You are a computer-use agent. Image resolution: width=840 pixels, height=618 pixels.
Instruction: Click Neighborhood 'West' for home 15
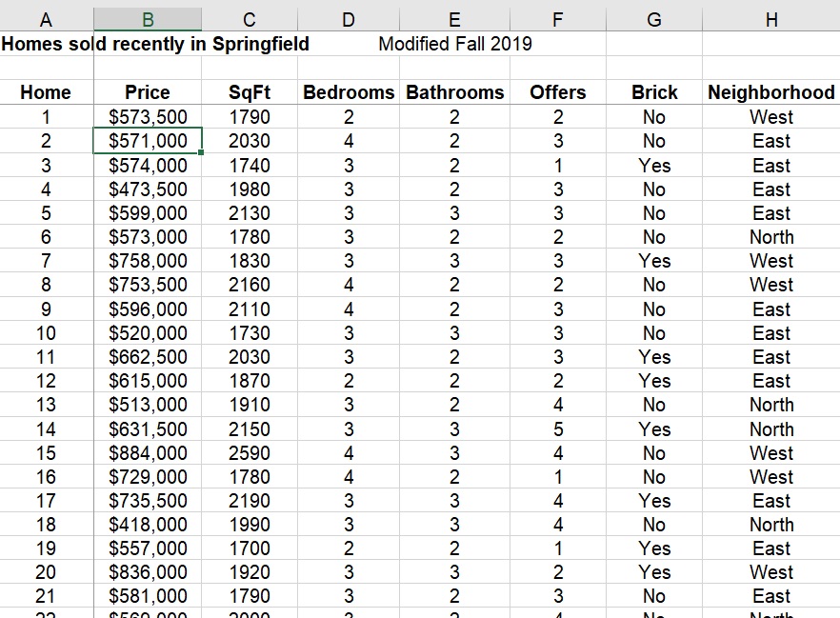(771, 453)
